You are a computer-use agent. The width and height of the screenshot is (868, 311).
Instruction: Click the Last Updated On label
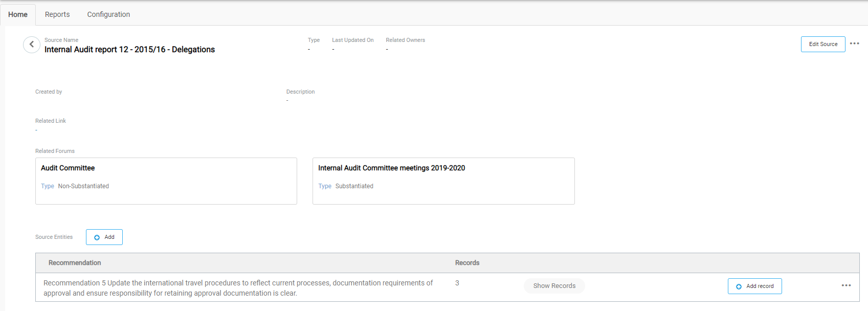click(x=352, y=40)
